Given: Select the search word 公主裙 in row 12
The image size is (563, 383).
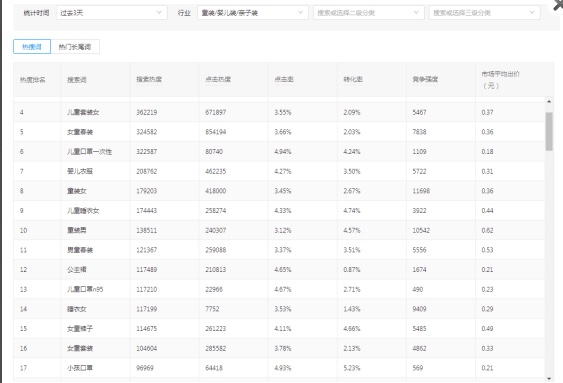Looking at the screenshot, I should 76,270.
